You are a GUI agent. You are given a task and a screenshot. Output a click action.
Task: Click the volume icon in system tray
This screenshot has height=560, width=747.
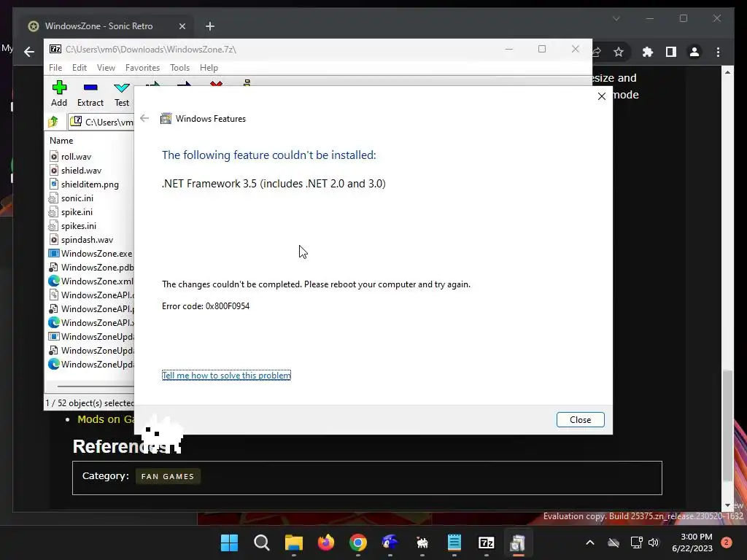click(x=654, y=542)
